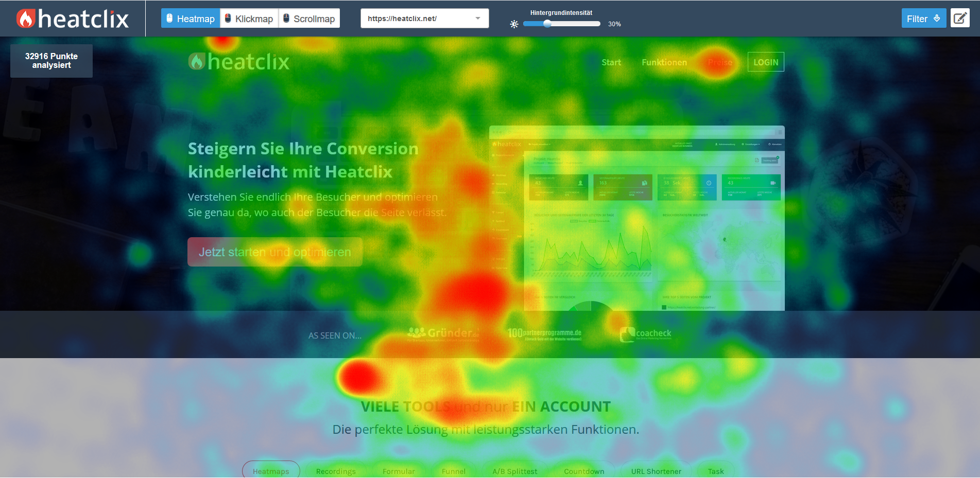
Task: Click the LOGIN button
Action: click(x=766, y=62)
